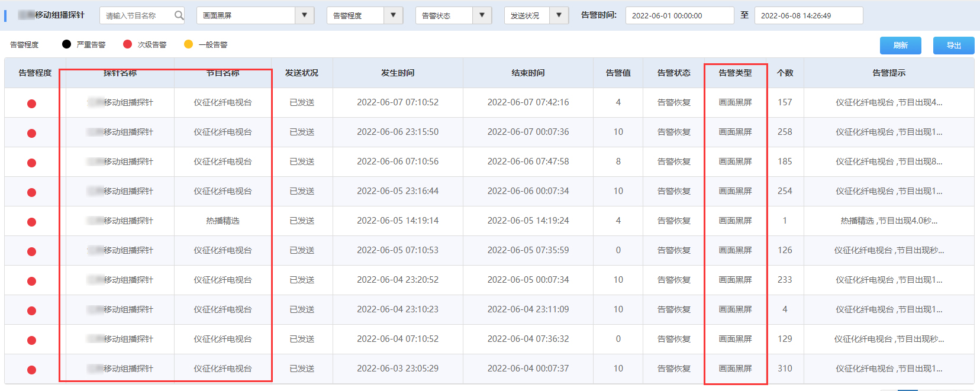
Task: Expand the 告警状态 filter dropdown
Action: (x=482, y=15)
